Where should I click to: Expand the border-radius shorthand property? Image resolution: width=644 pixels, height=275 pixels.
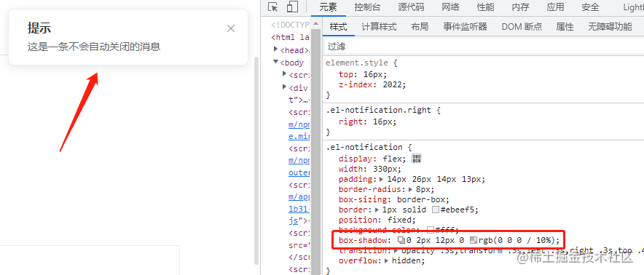click(411, 190)
